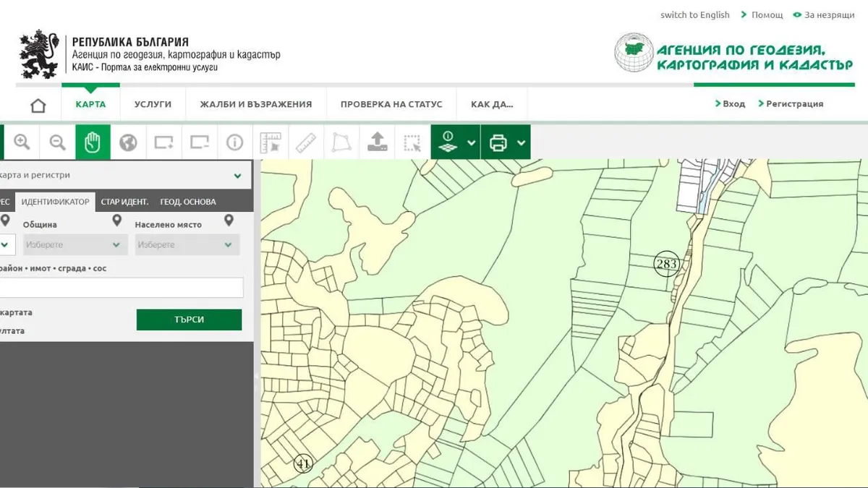Switch to the СТАР ИДЕНТ. tab
Image resolution: width=868 pixels, height=488 pixels.
pyautogui.click(x=124, y=202)
